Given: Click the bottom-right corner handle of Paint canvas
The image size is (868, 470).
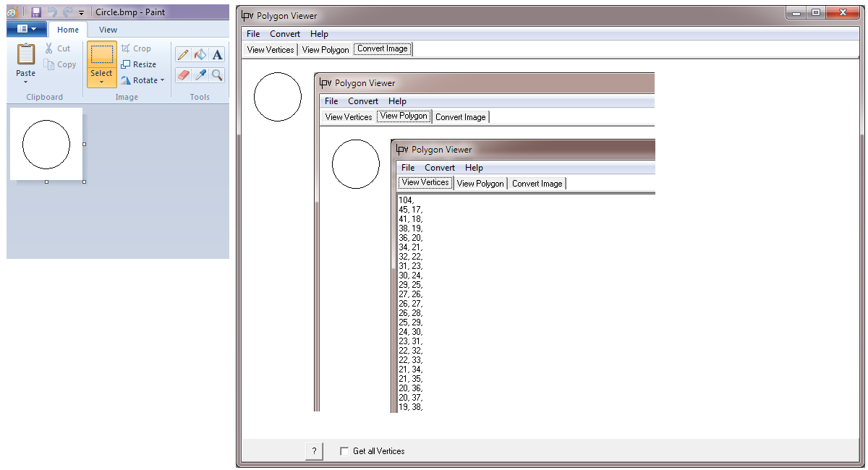Looking at the screenshot, I should (x=84, y=181).
